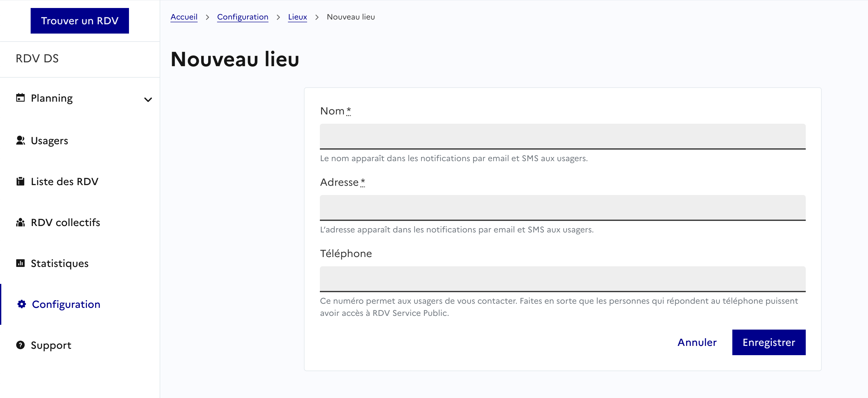The image size is (868, 398).
Task: Focus the Nom text field
Action: [562, 136]
